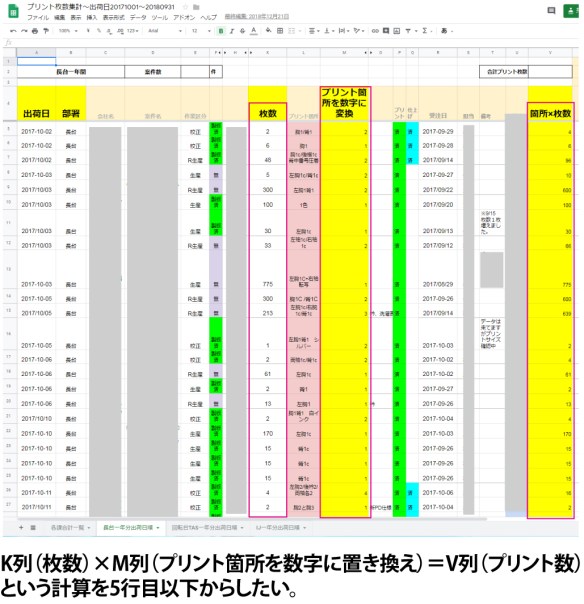Select the プリント箇所を数字に変換 header cell
Viewport: 584px width, 604px height.
[x=344, y=103]
